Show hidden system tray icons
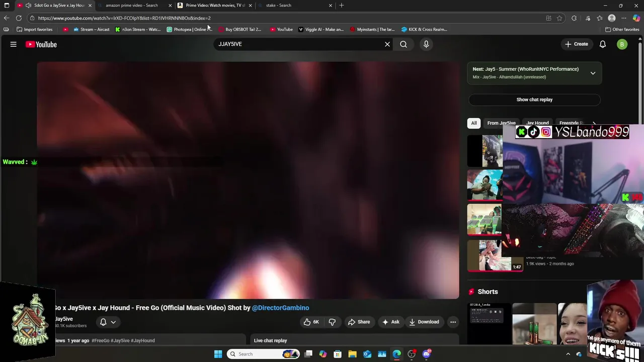The image size is (644, 362). [569, 354]
